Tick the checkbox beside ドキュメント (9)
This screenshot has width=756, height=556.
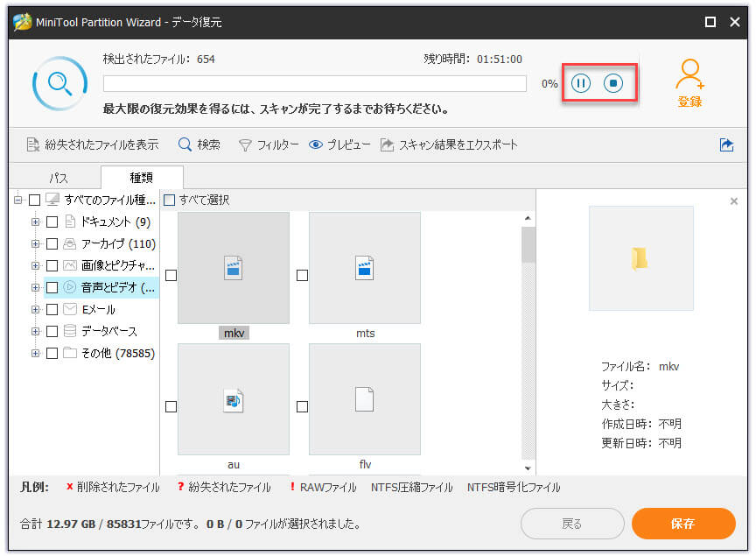(52, 222)
